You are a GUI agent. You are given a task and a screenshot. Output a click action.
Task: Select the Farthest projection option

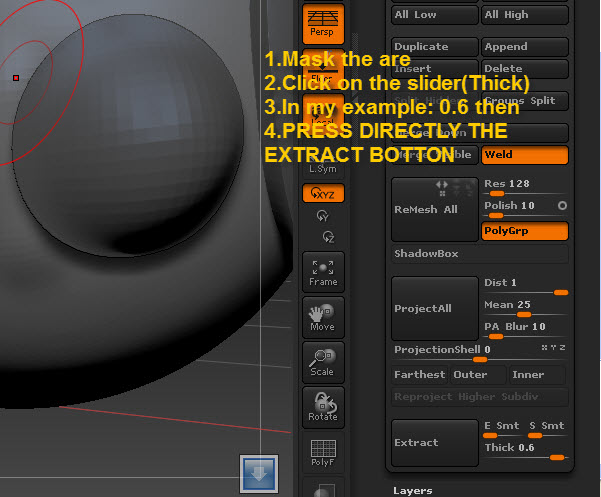click(x=420, y=375)
